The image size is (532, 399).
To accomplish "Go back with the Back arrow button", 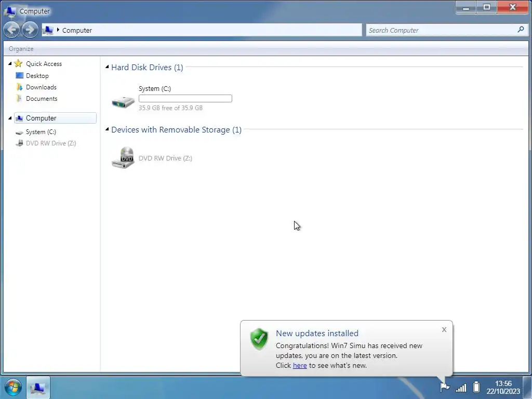I will coord(11,30).
